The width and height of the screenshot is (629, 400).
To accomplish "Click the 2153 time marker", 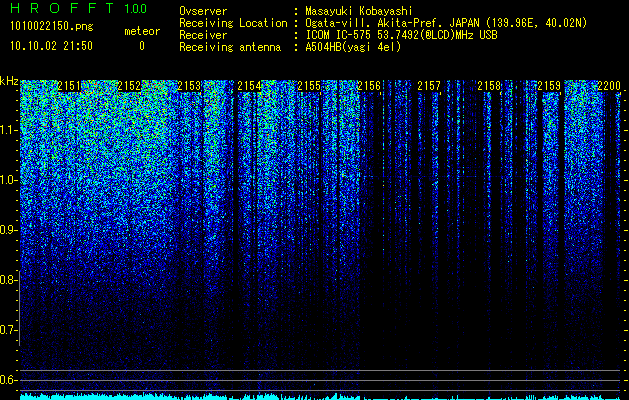I will (x=189, y=86).
